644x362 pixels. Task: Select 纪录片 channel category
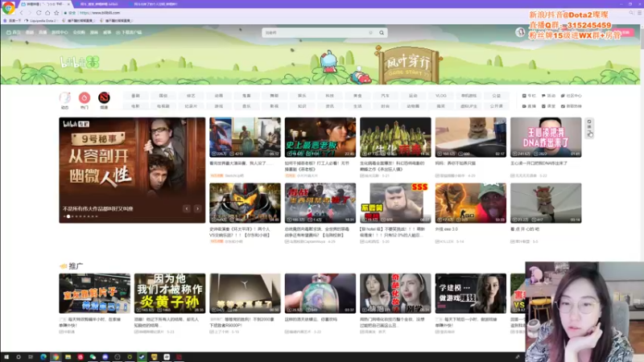click(191, 106)
